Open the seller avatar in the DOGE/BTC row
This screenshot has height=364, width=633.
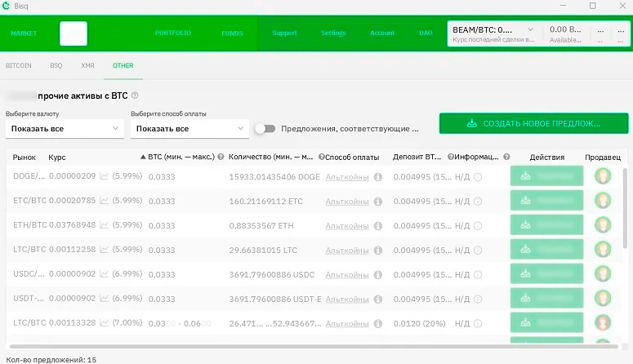(x=603, y=176)
